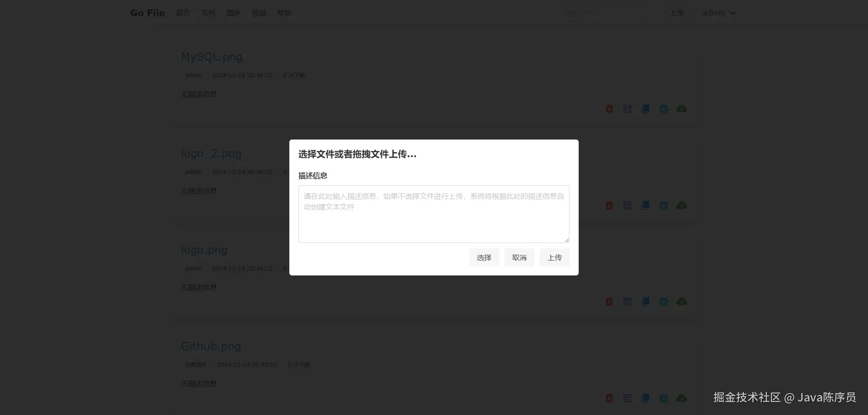Screen dimensions: 868x415
Task: Download MySQL.png via cloud icon
Action: point(682,109)
